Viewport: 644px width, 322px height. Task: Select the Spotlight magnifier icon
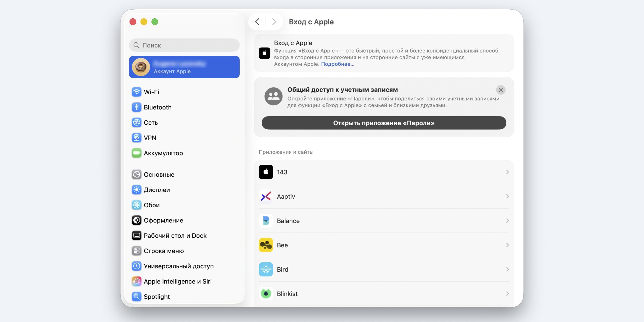coord(137,297)
